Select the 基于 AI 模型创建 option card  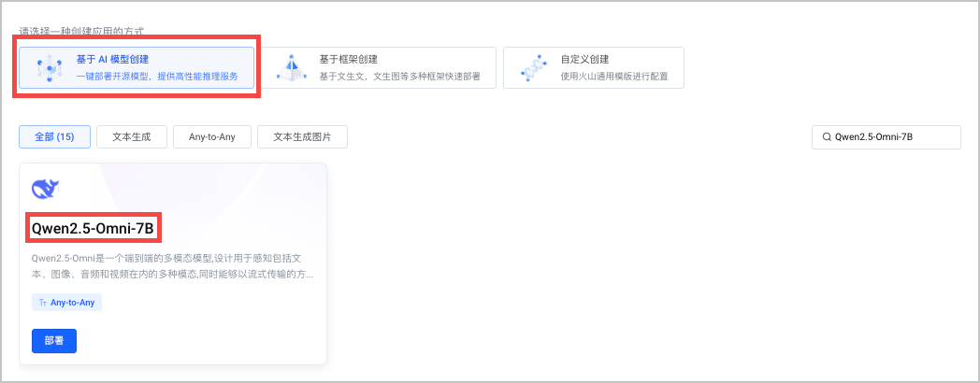click(137, 67)
